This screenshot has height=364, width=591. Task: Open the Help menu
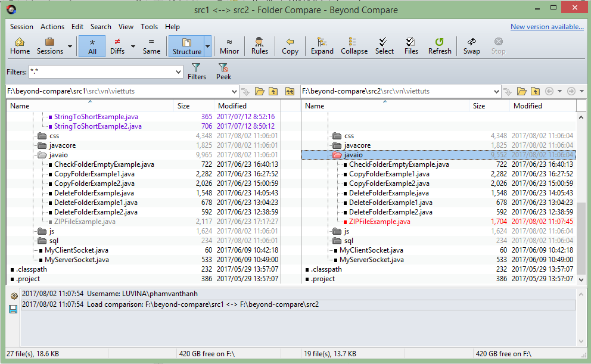(172, 27)
